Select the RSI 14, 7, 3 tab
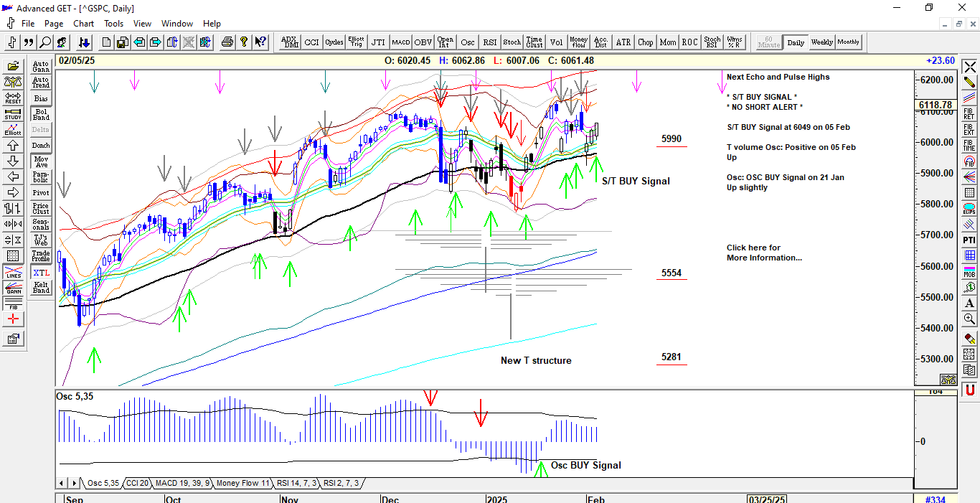The width and height of the screenshot is (980, 503). [x=298, y=484]
